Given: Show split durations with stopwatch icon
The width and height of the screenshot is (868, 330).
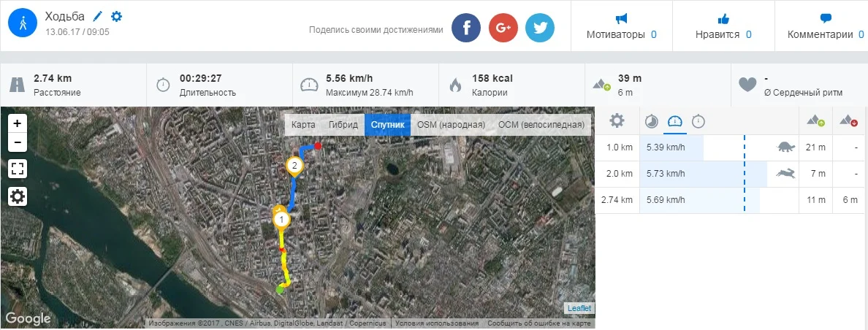Looking at the screenshot, I should point(698,121).
